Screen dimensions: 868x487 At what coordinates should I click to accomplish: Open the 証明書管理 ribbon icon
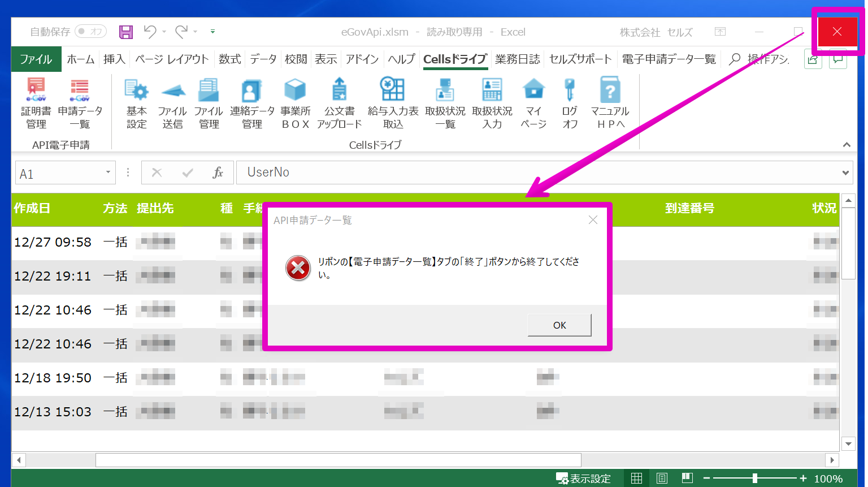(x=36, y=104)
